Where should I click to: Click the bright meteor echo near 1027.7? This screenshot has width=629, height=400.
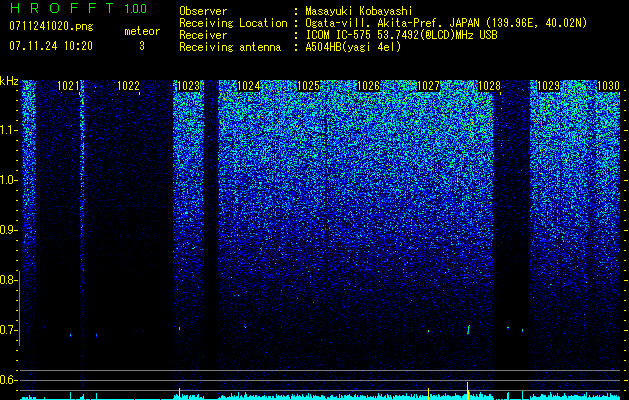click(x=468, y=329)
